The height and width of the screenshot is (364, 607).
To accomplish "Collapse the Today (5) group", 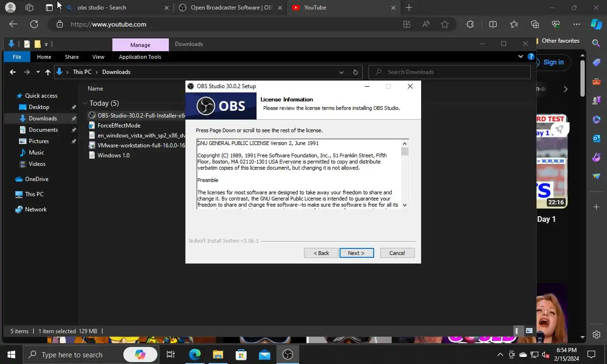I will [x=85, y=103].
